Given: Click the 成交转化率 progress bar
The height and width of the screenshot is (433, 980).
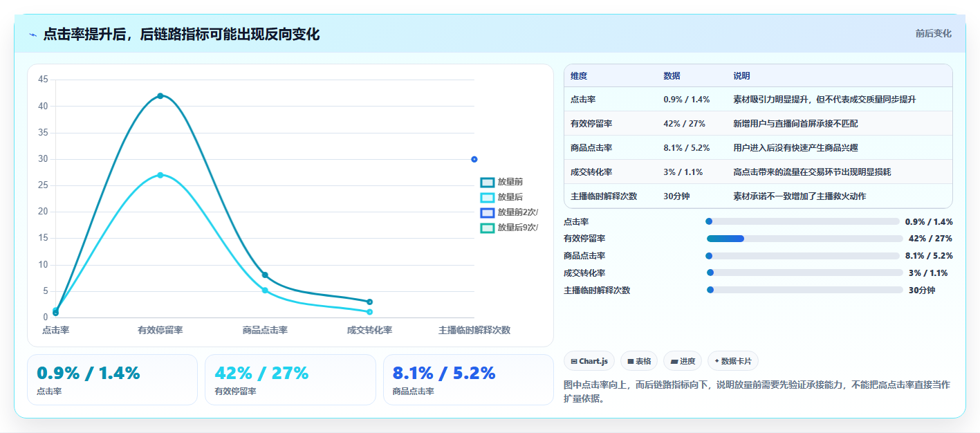Looking at the screenshot, I should 805,273.
